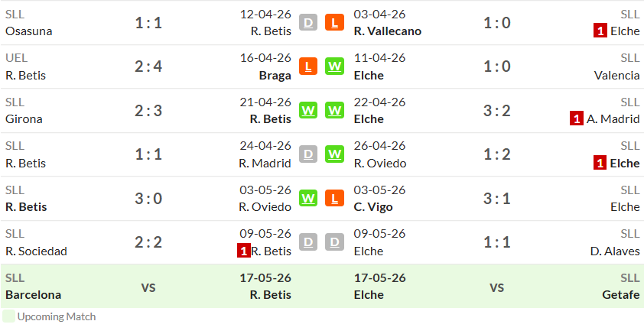Open the 3:2 score of Elche vs A. Madrid
This screenshot has width=644, height=334.
(x=496, y=110)
